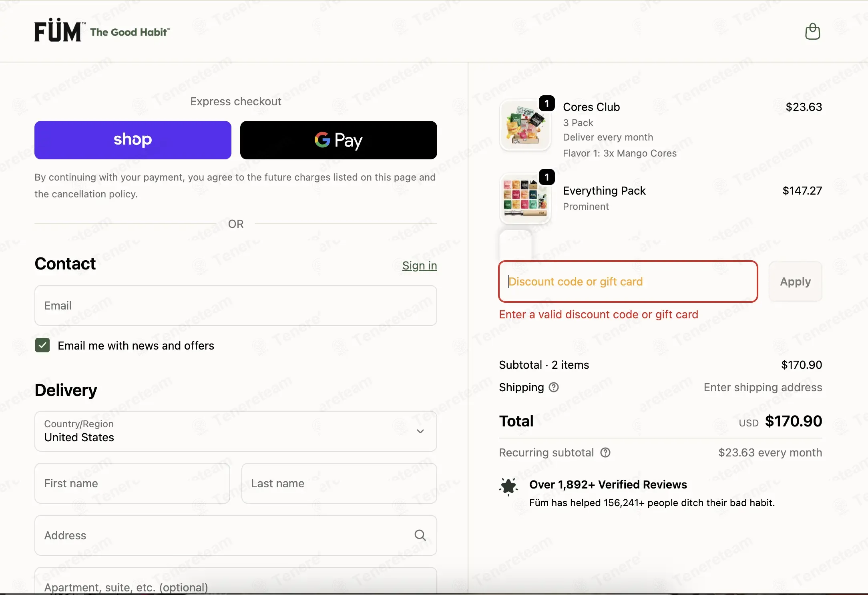Click the First name field

133,483
